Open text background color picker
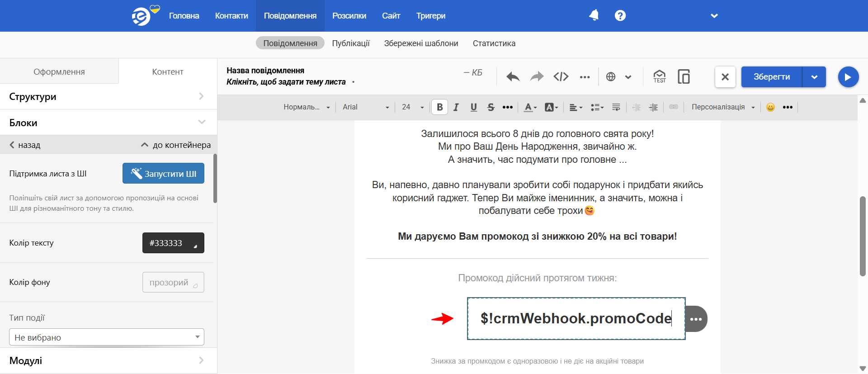 click(551, 107)
